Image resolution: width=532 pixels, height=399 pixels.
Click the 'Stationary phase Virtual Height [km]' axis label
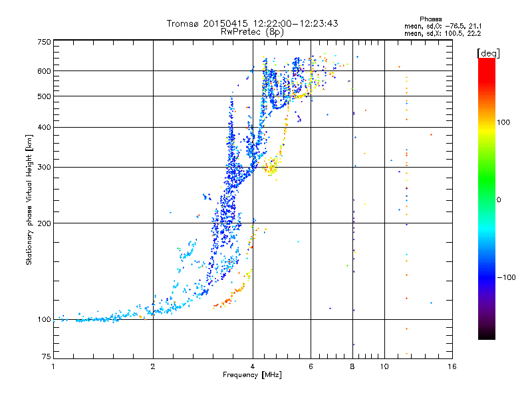pyautogui.click(x=29, y=199)
